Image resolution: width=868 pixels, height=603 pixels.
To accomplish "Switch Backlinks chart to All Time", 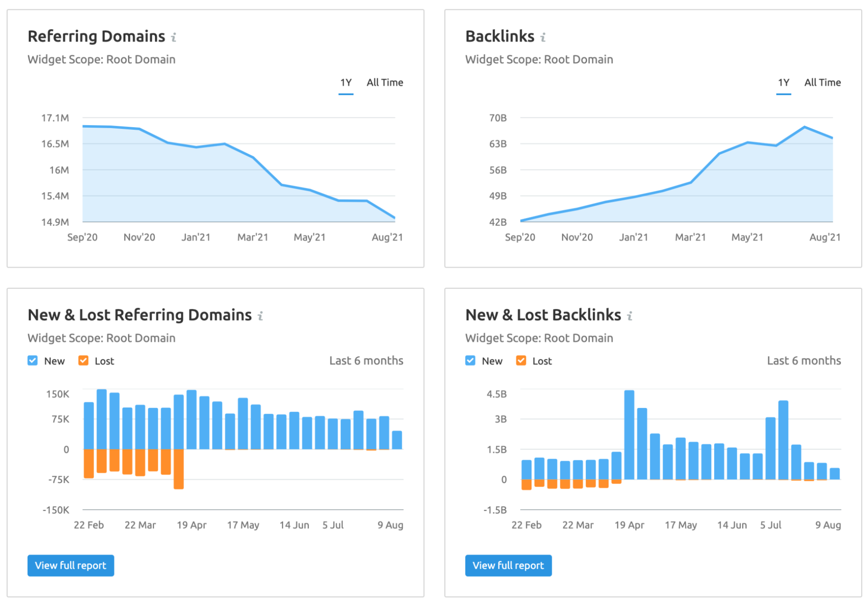I will pyautogui.click(x=822, y=83).
